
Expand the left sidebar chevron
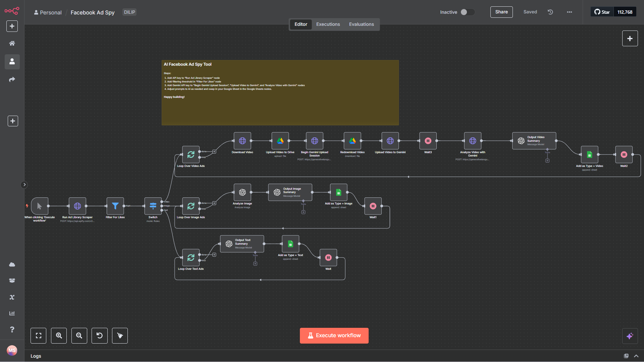[24, 185]
